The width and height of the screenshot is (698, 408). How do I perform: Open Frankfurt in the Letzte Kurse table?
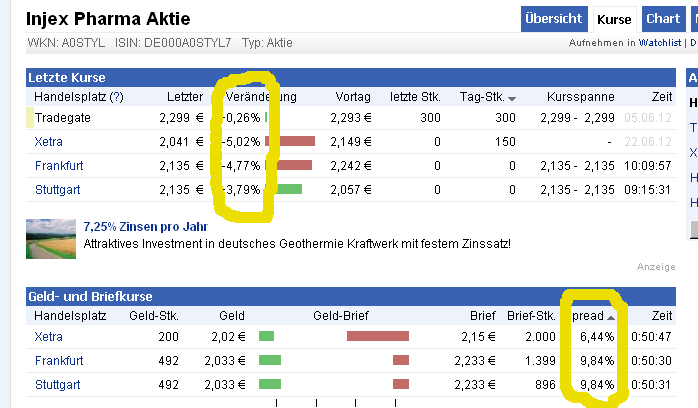58,166
